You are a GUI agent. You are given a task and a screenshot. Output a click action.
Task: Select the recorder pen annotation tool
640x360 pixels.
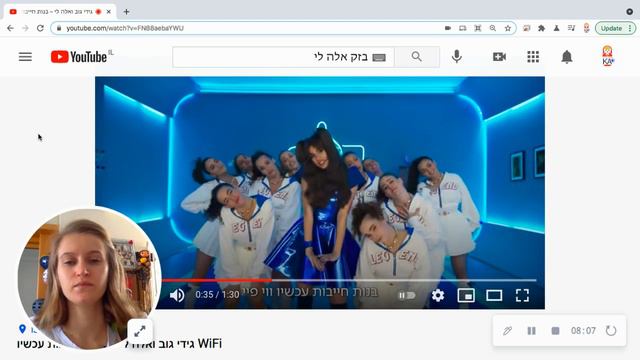tap(507, 331)
